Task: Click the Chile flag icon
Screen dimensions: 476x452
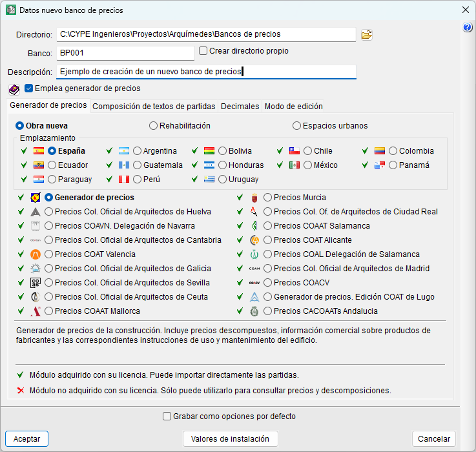Action: coord(295,151)
